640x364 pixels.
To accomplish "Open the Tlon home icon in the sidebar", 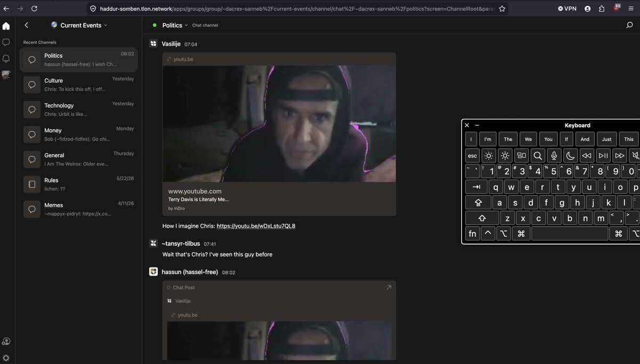I will (6, 26).
